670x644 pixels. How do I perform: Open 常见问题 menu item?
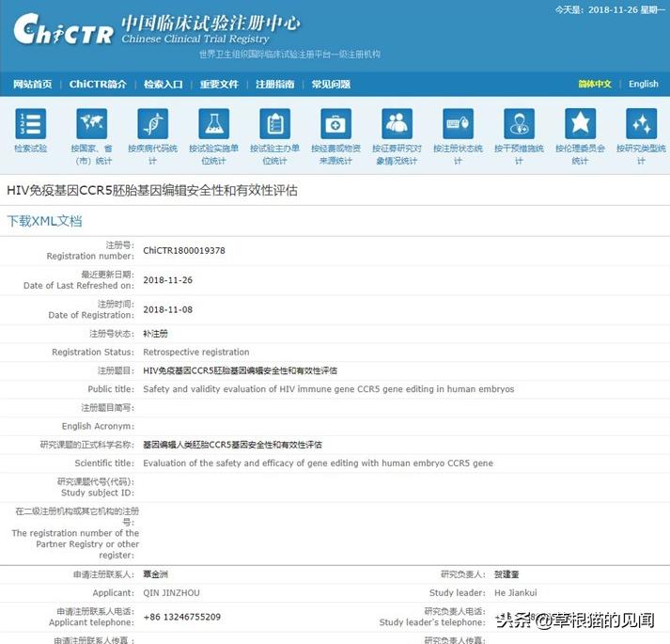[x=331, y=85]
